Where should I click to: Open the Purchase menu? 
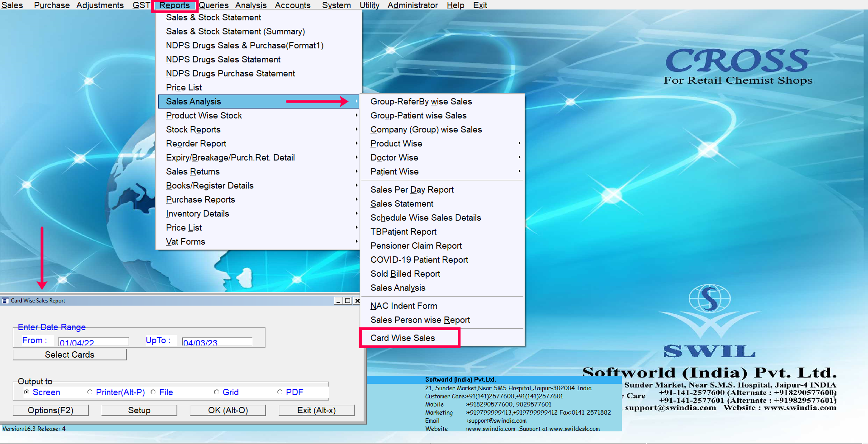[x=52, y=5]
